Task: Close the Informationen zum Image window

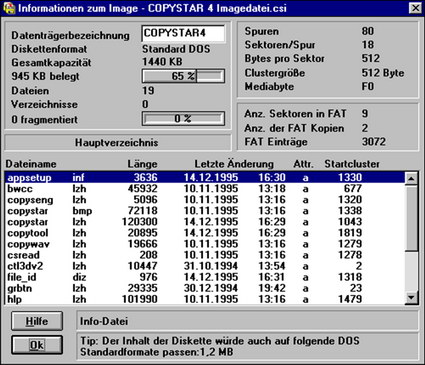Action: click(415, 8)
